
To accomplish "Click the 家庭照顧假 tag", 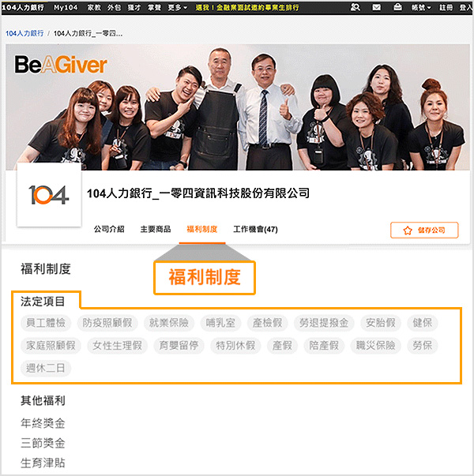I will (51, 346).
